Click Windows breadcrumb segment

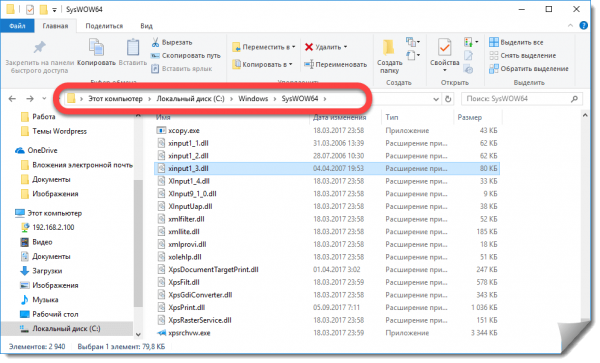(x=253, y=99)
